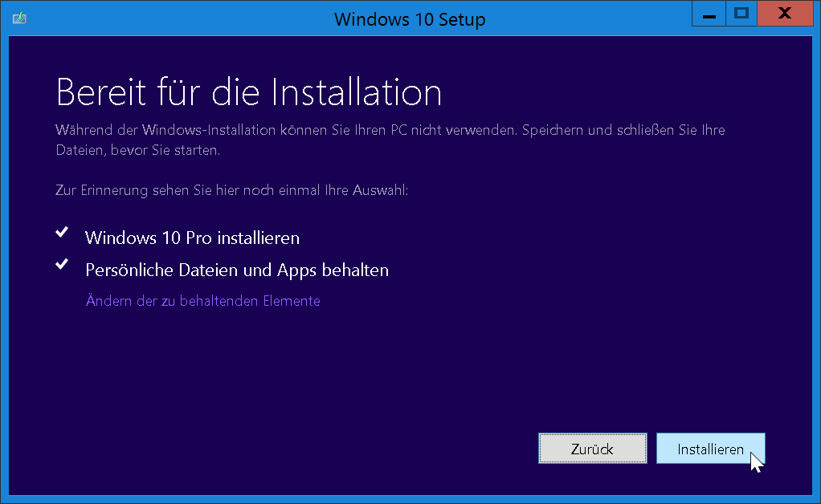Click checkmark beside Windows 10 Pro installieren
The height and width of the screenshot is (504, 821).
tap(62, 232)
